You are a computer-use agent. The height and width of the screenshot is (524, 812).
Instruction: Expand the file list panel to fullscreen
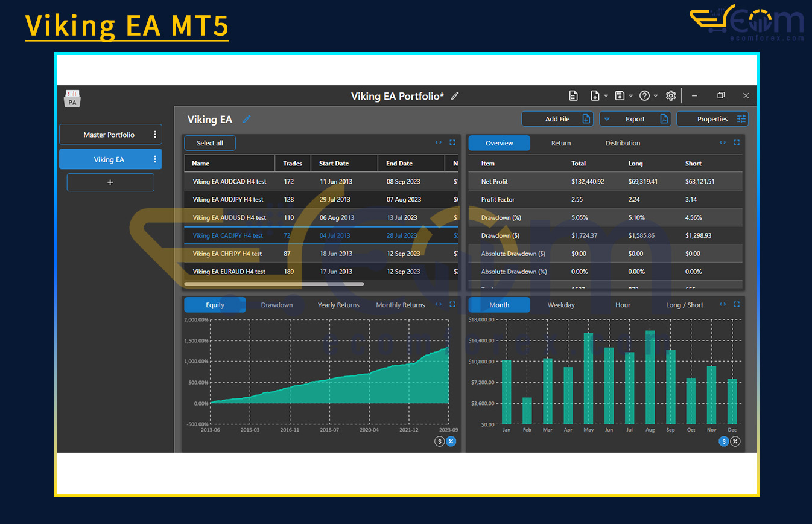pyautogui.click(x=452, y=143)
